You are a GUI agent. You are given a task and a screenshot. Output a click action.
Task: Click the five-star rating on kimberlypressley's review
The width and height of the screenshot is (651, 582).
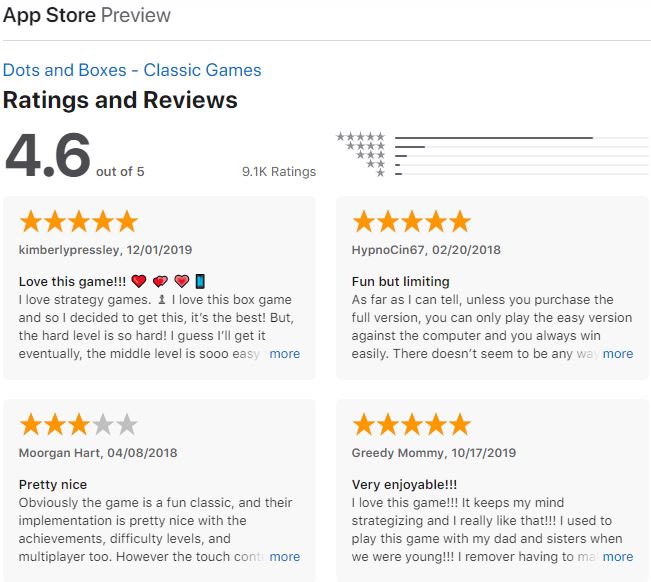tap(78, 221)
